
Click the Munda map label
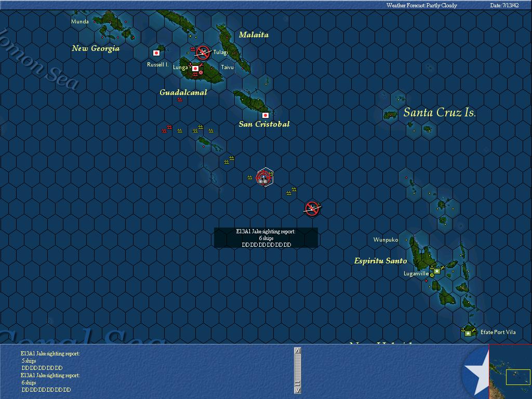(79, 21)
